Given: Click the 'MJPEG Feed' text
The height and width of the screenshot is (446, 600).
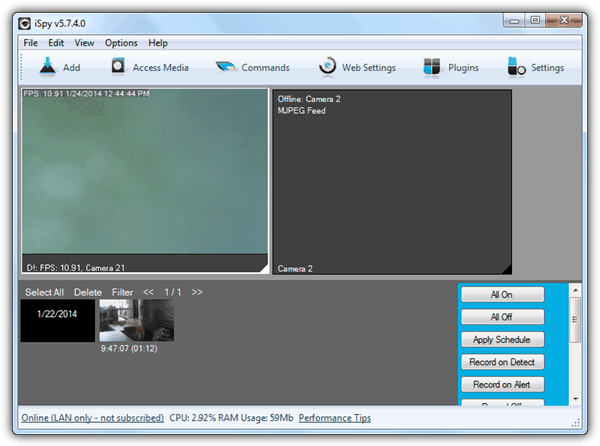Looking at the screenshot, I should point(302,111).
